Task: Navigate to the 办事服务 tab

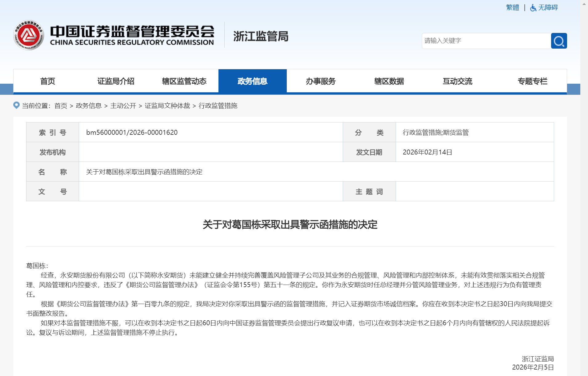Action: coord(321,81)
